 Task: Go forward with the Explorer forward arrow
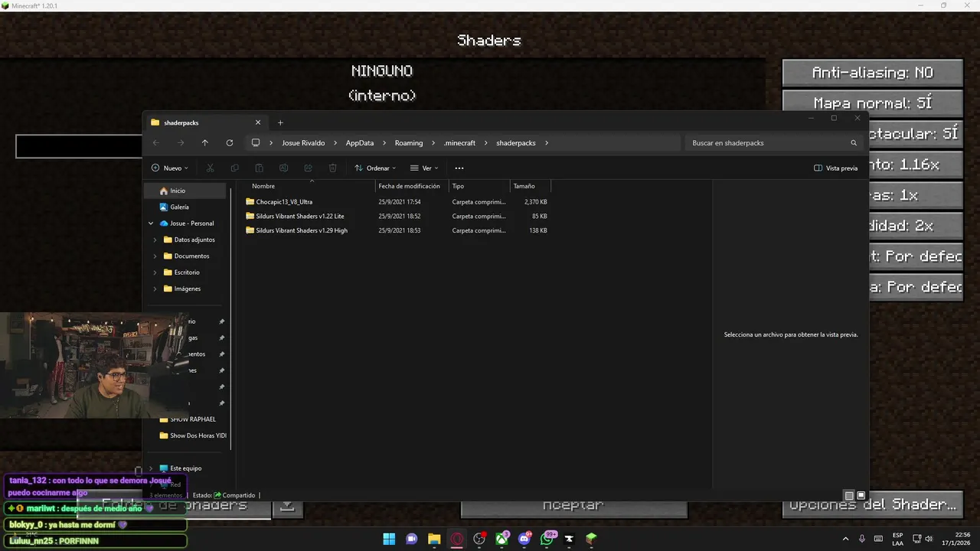coord(181,143)
